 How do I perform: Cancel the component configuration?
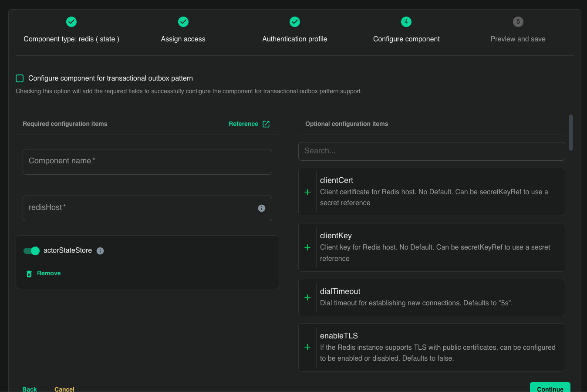(64, 389)
